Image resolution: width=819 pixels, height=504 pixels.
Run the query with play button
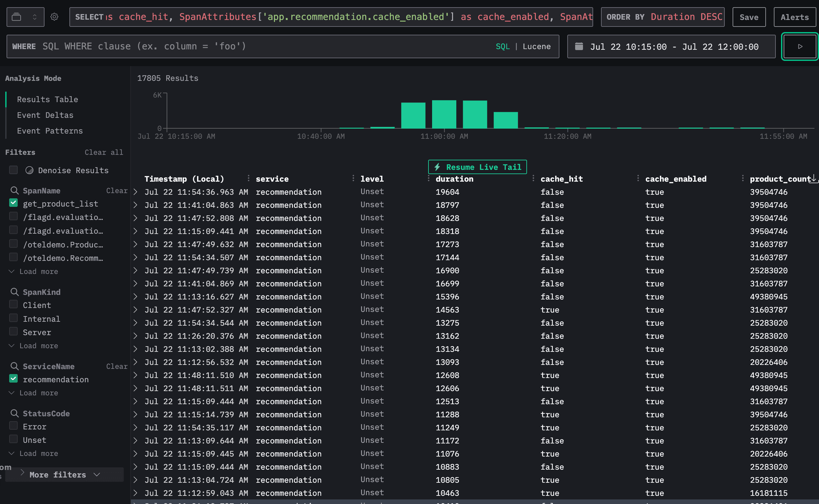pyautogui.click(x=800, y=46)
